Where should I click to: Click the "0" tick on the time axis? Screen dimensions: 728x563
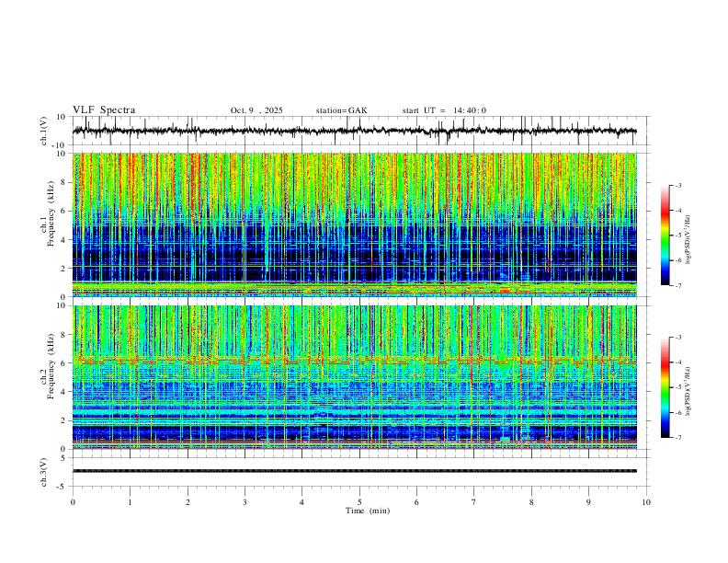click(73, 502)
